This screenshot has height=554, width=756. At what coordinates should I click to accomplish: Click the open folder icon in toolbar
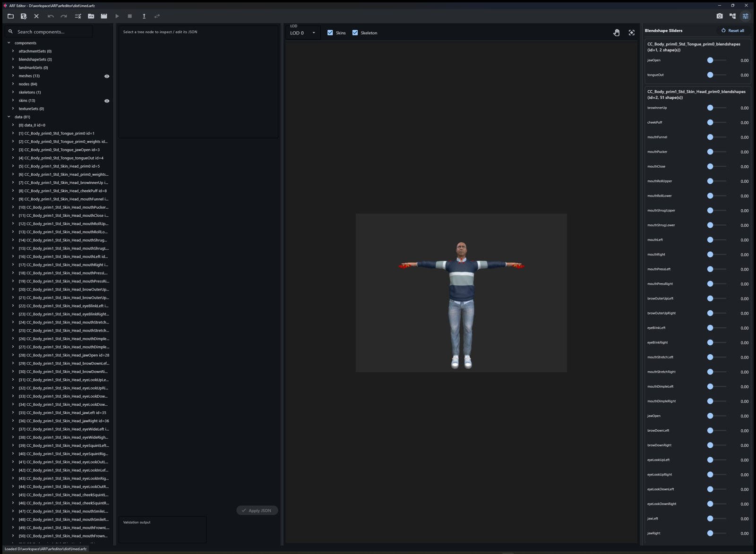[x=10, y=16]
